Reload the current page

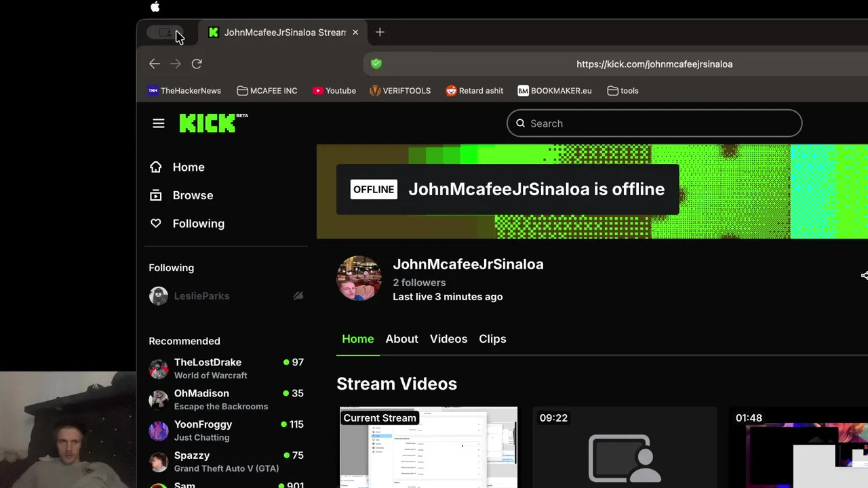[197, 64]
